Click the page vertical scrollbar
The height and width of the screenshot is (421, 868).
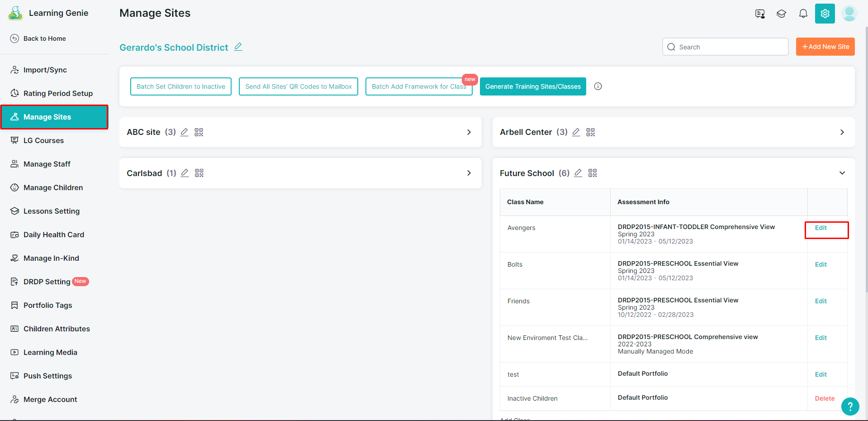[866, 158]
